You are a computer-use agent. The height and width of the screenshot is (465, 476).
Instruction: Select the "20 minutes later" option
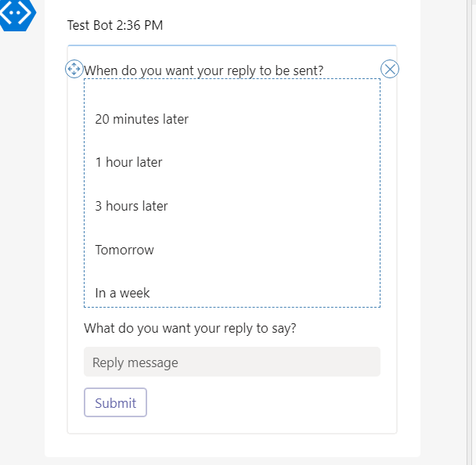pos(142,119)
